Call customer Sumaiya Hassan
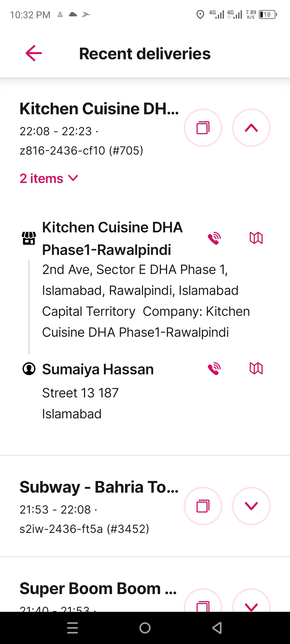Image resolution: width=290 pixels, height=644 pixels. pyautogui.click(x=214, y=368)
